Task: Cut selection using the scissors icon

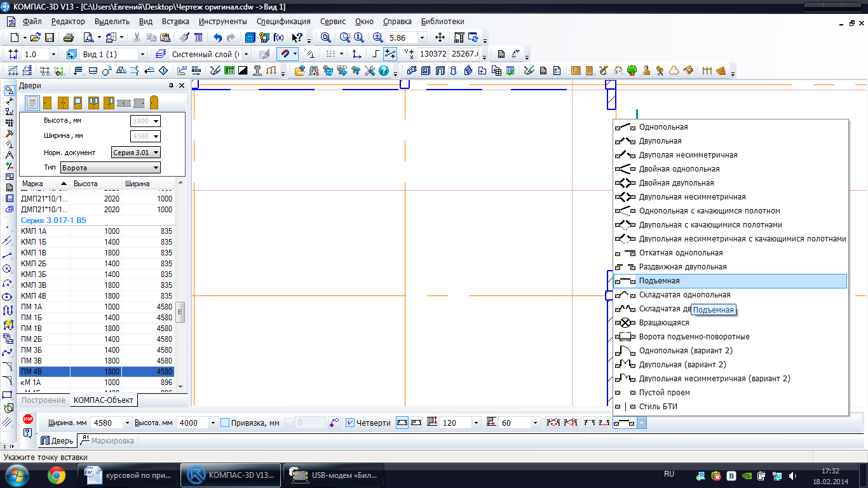Action: point(137,37)
